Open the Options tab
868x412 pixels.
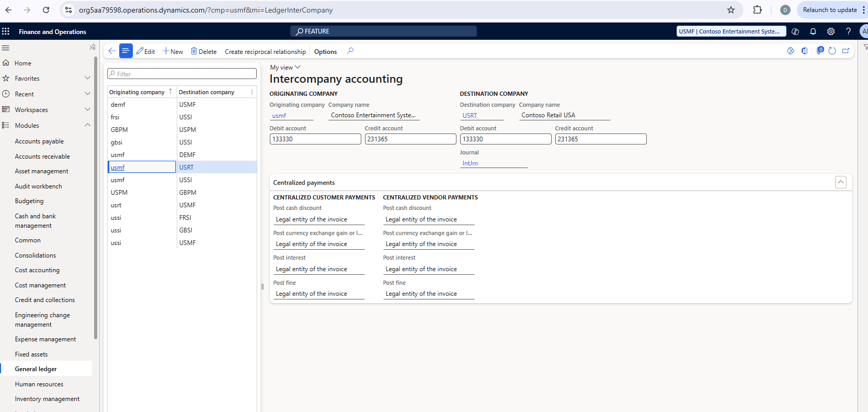point(325,51)
